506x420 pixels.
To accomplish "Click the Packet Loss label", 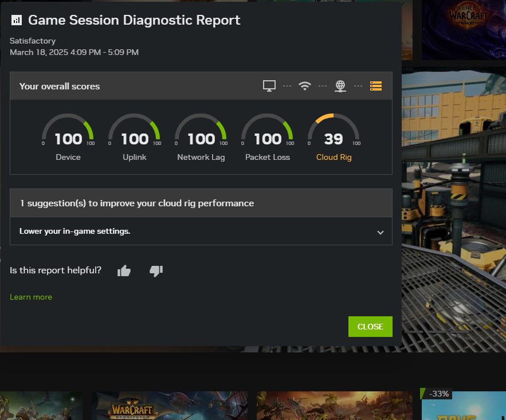I will point(267,157).
